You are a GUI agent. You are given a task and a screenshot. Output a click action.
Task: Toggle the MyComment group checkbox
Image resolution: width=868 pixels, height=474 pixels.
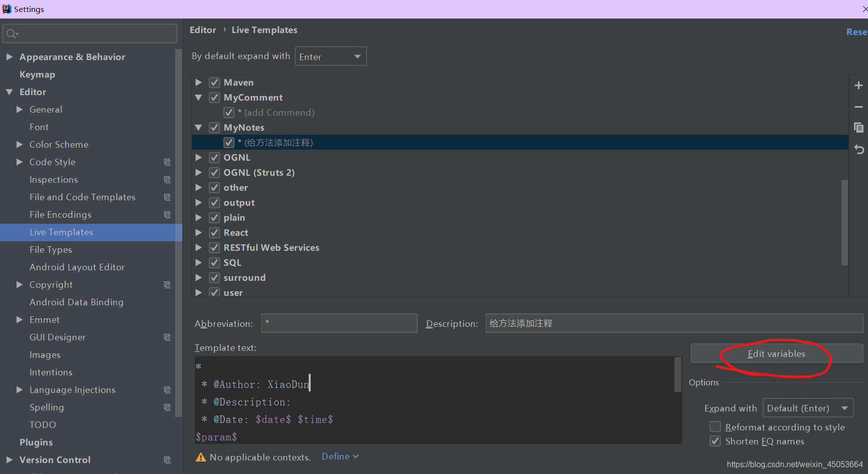point(215,98)
